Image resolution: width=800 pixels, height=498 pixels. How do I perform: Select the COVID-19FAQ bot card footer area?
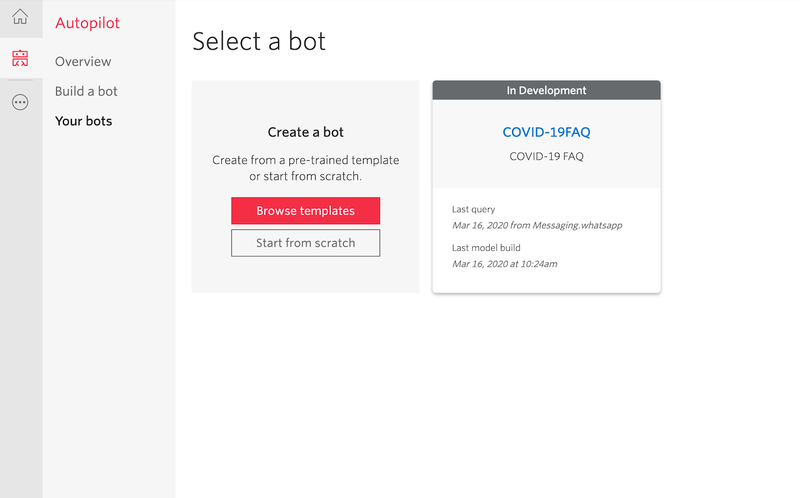(546, 240)
